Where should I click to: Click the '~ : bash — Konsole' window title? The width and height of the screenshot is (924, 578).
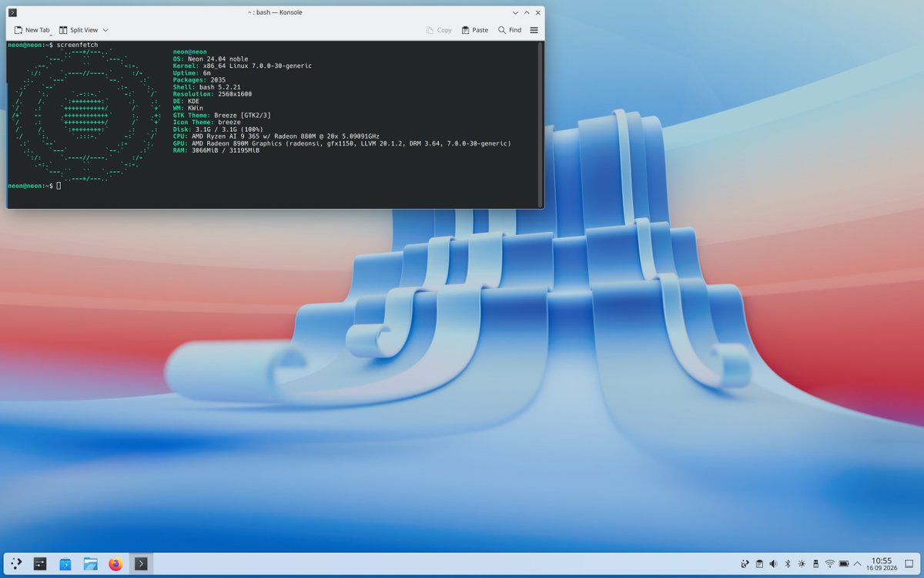[x=275, y=12]
